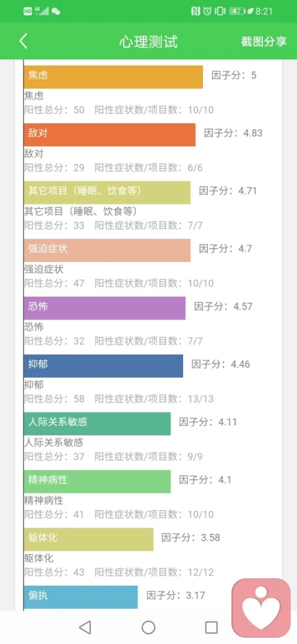Select the light green 精神病性 bar
Screen dimensions: 297x644
click(97, 482)
